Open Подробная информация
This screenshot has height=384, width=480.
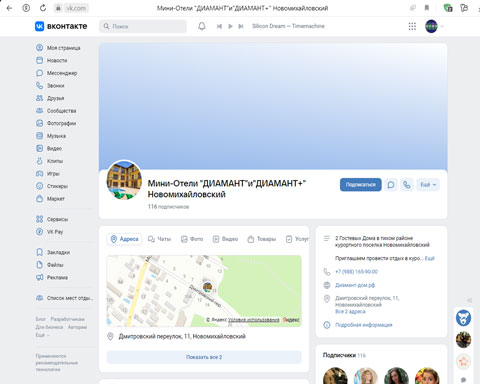click(x=364, y=325)
